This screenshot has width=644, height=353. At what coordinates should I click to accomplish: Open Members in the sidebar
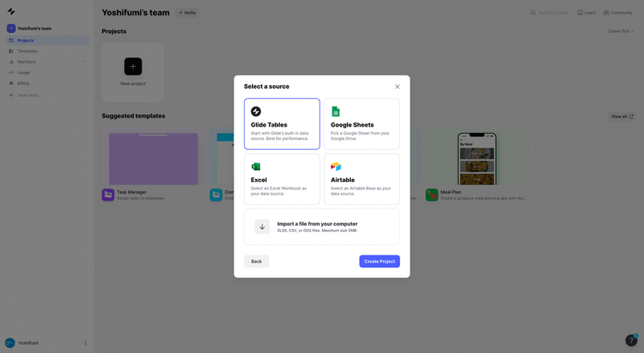coord(47,62)
